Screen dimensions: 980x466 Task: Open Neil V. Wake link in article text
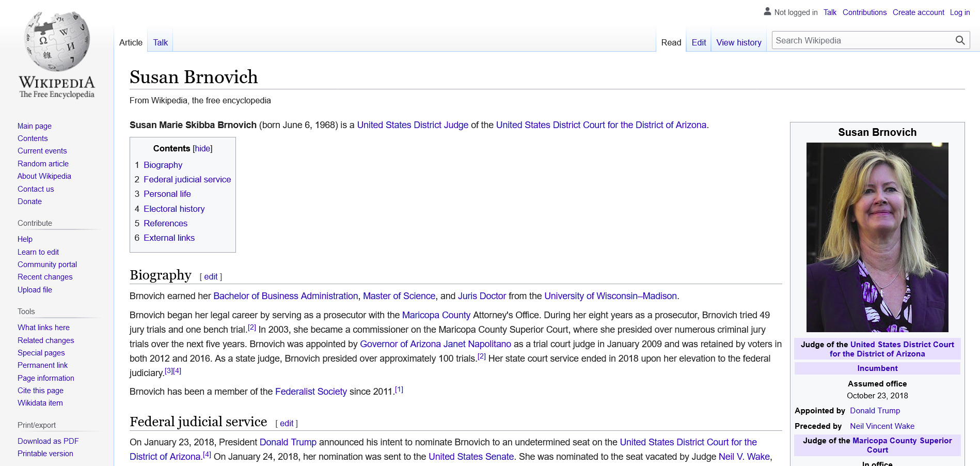tap(744, 457)
